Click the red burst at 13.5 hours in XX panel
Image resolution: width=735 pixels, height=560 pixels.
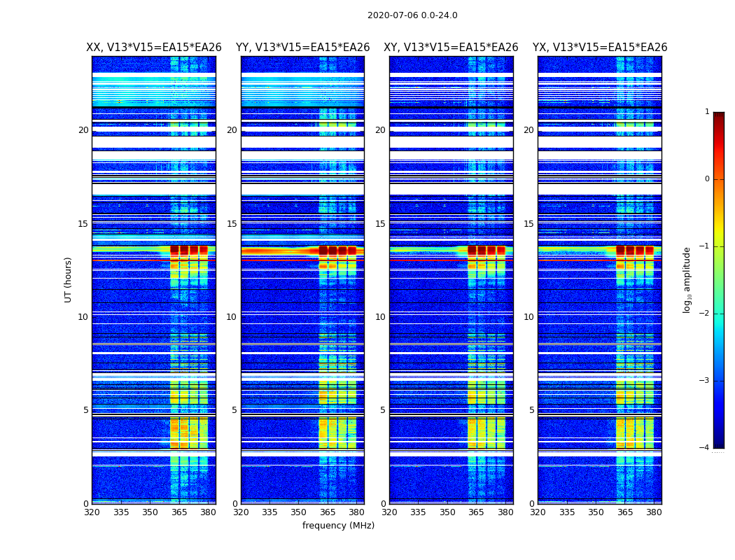click(189, 250)
